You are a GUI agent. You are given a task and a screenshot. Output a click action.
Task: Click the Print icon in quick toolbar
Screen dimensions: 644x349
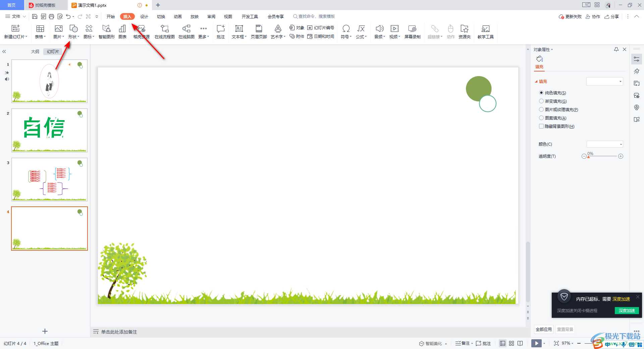point(51,16)
